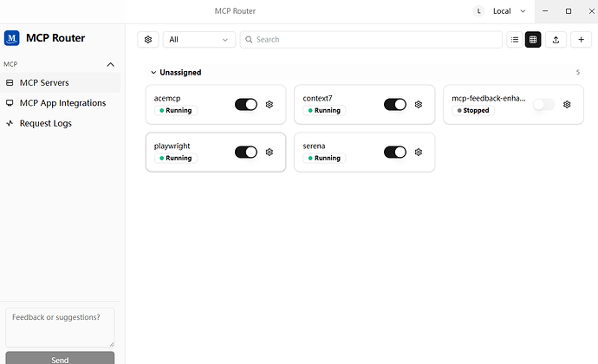
Task: Open the Local workspace dropdown
Action: 509,11
